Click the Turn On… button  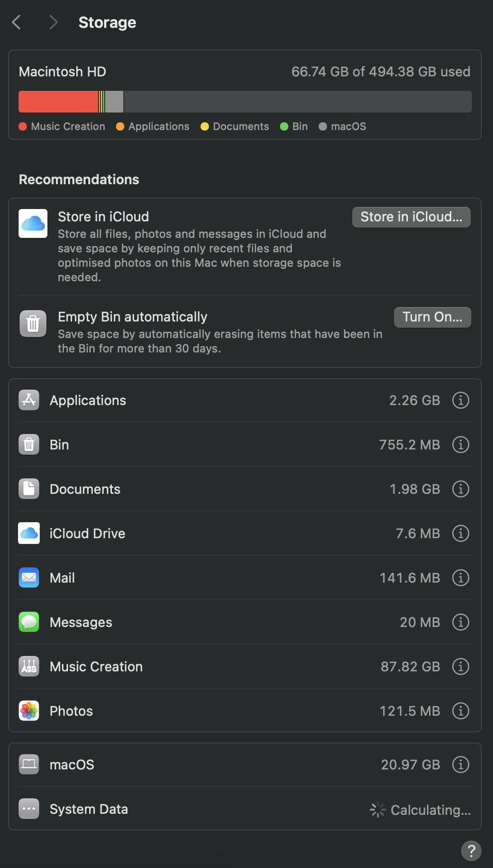(433, 317)
